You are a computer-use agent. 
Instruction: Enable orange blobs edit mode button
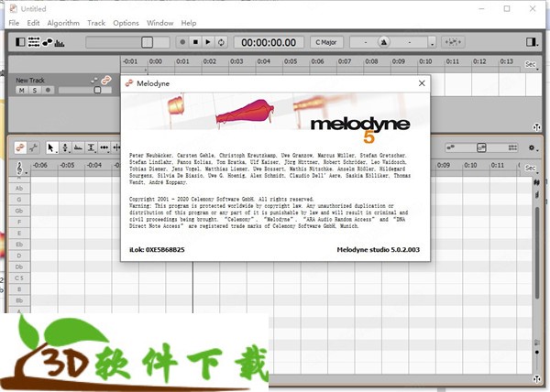[20, 147]
